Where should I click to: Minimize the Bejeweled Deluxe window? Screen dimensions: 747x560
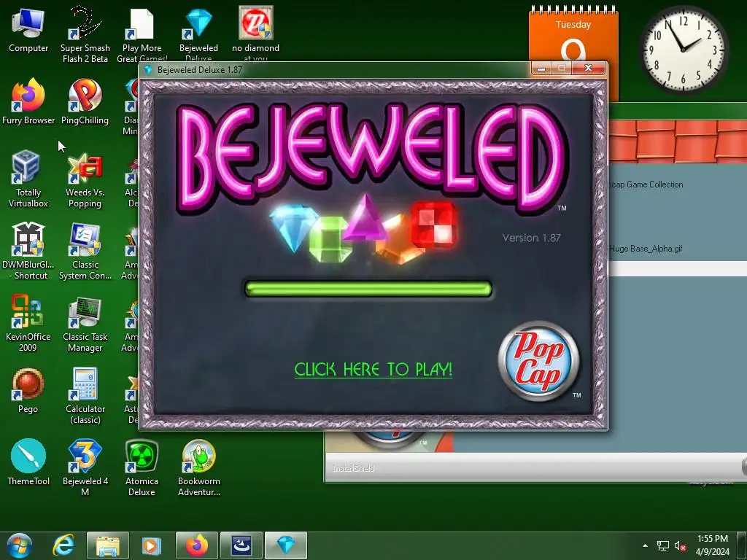[x=541, y=69]
